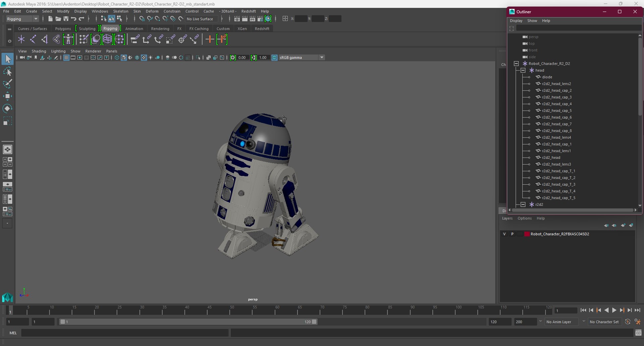The width and height of the screenshot is (644, 346).
Task: Click the Redo arrow icon
Action: (x=82, y=19)
